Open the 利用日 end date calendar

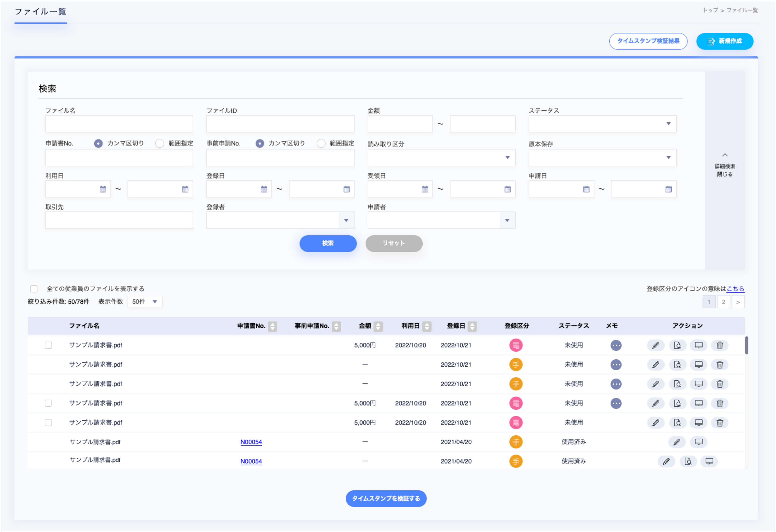[185, 189]
